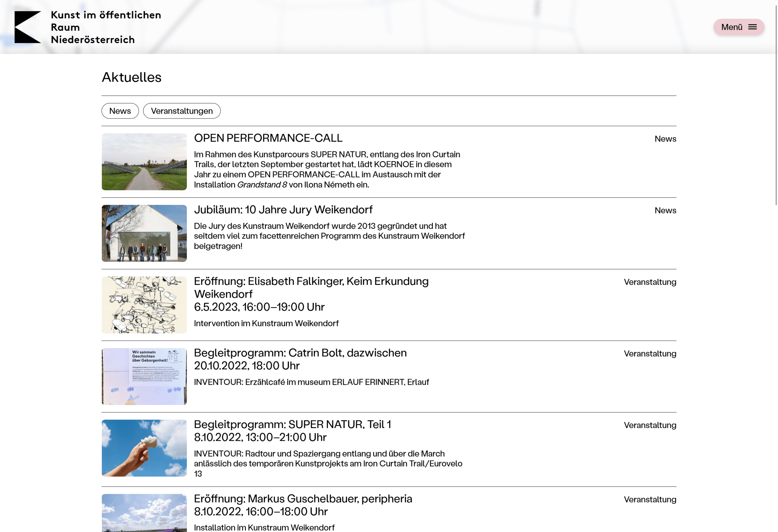
Task: Open Eröffnung: Markus Guschelbauer, peripheria
Action: [303, 499]
